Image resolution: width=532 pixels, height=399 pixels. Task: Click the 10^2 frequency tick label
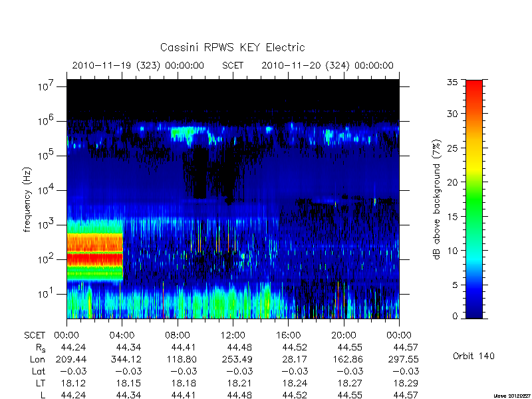tap(47, 259)
